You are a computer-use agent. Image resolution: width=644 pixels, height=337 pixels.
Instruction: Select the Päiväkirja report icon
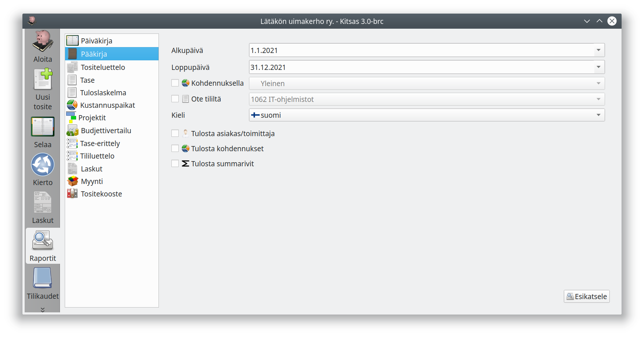pos(72,40)
